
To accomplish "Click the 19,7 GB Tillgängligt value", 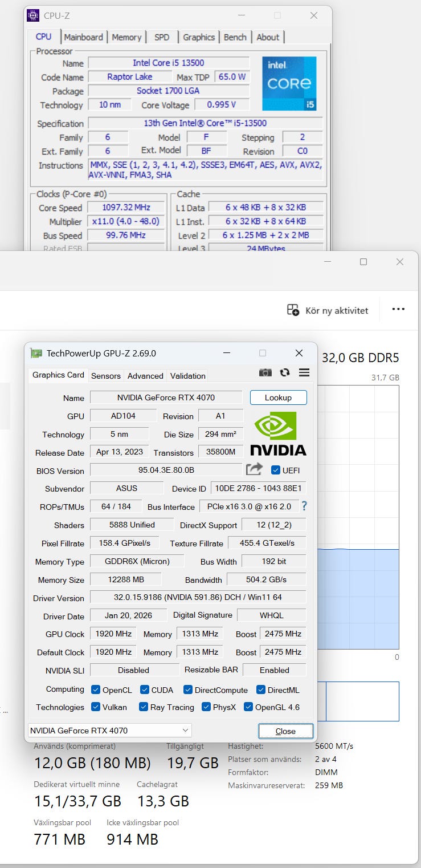I will (193, 763).
